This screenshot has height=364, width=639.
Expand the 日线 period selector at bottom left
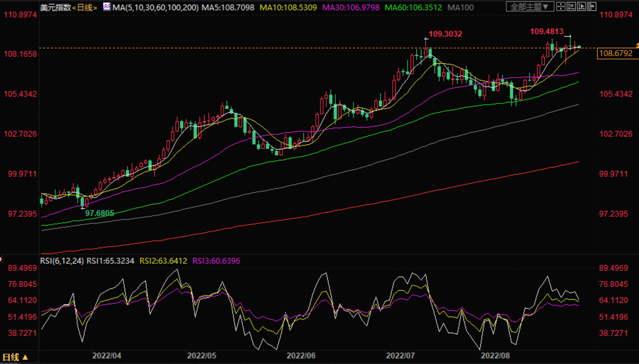[x=15, y=357]
